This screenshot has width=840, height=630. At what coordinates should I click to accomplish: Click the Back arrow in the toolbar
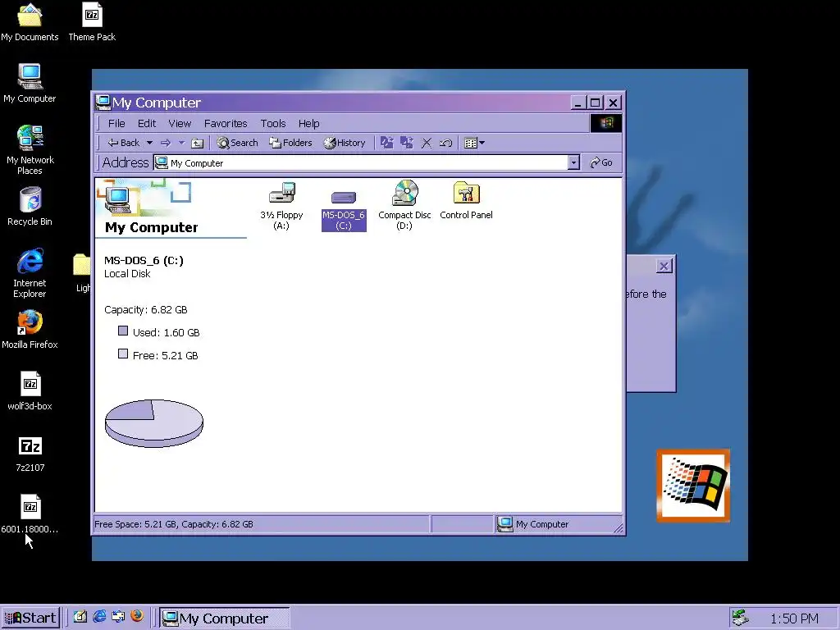(123, 143)
